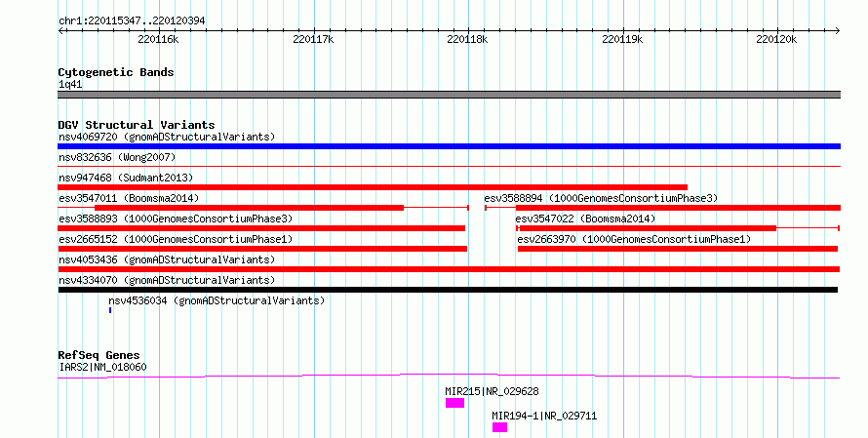Click the gray 1q41 cytogenetic band bar
Viewport: 868px width, 438px height.
click(449, 95)
